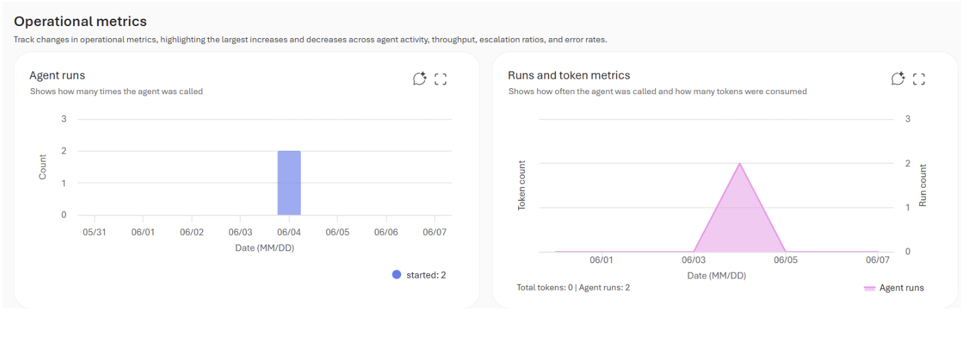
Task: Click the token metrics card subtitle text
Action: click(657, 92)
